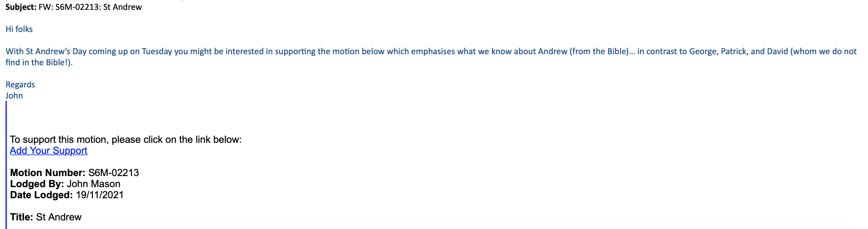Click the word 'Tuesday' in the message
The width and height of the screenshot is (868, 229).
(157, 51)
